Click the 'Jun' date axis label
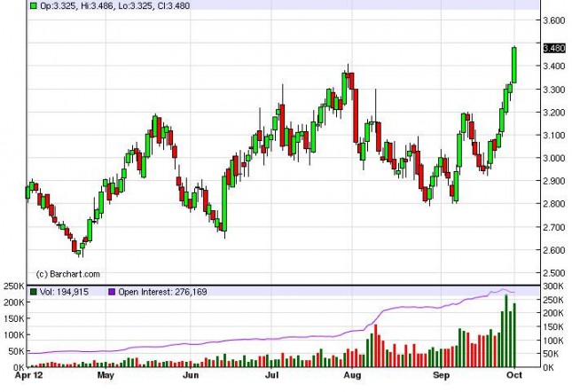572x392 pixels. point(191,375)
